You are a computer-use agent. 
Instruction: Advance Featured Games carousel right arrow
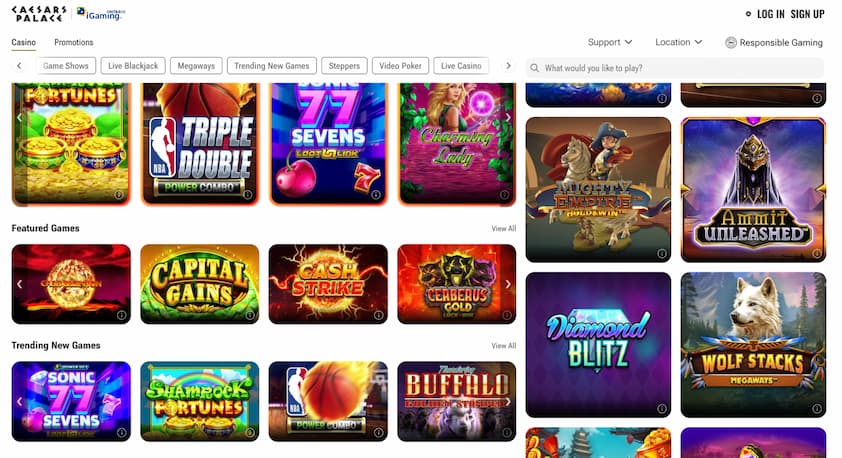(507, 284)
